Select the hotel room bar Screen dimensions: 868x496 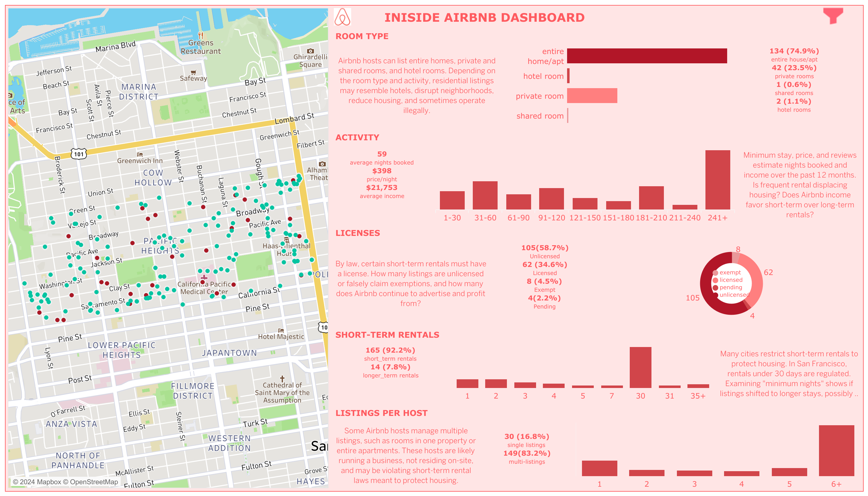click(x=568, y=76)
